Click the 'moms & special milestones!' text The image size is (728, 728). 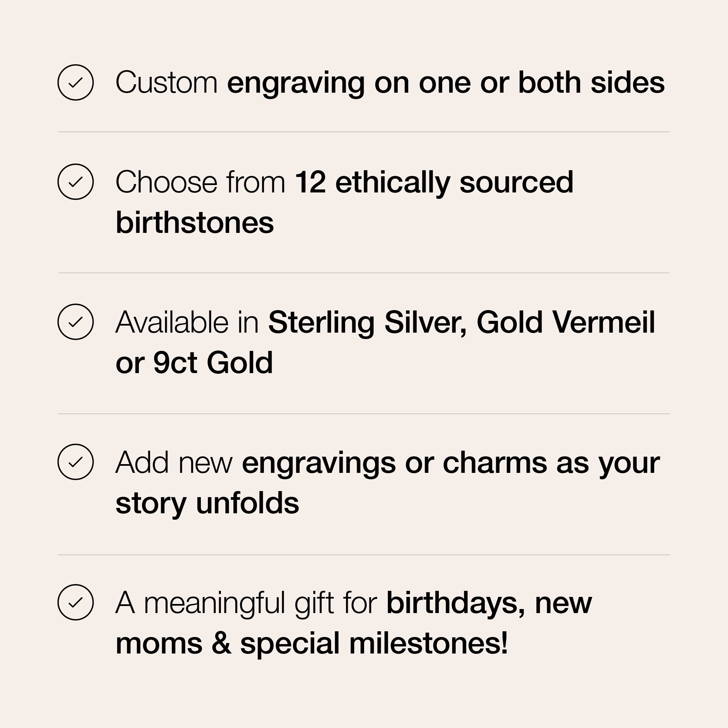312,643
